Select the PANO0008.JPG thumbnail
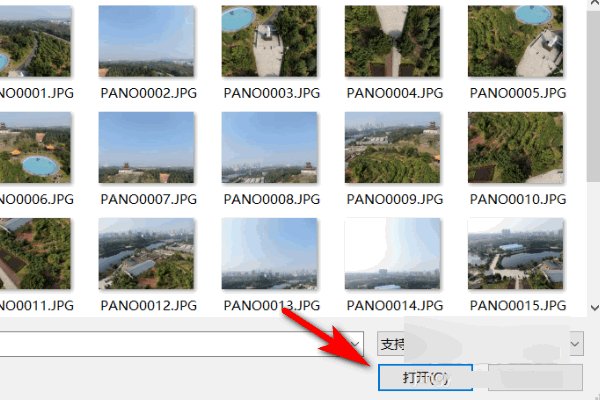 pos(269,147)
